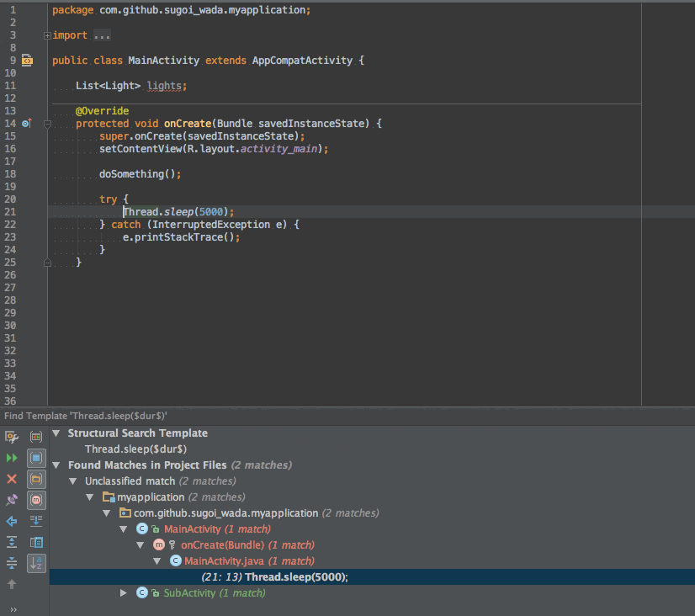
Task: Pin the Find results tab
Action: pos(12,500)
